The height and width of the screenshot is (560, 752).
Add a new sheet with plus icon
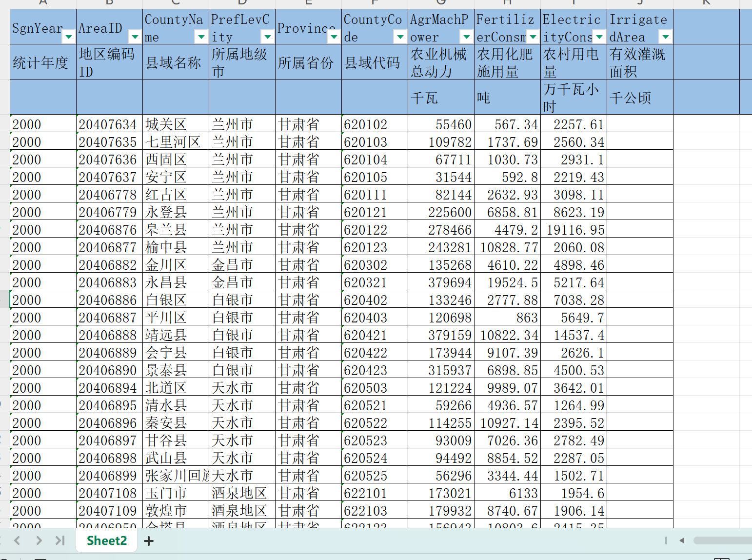coord(149,541)
